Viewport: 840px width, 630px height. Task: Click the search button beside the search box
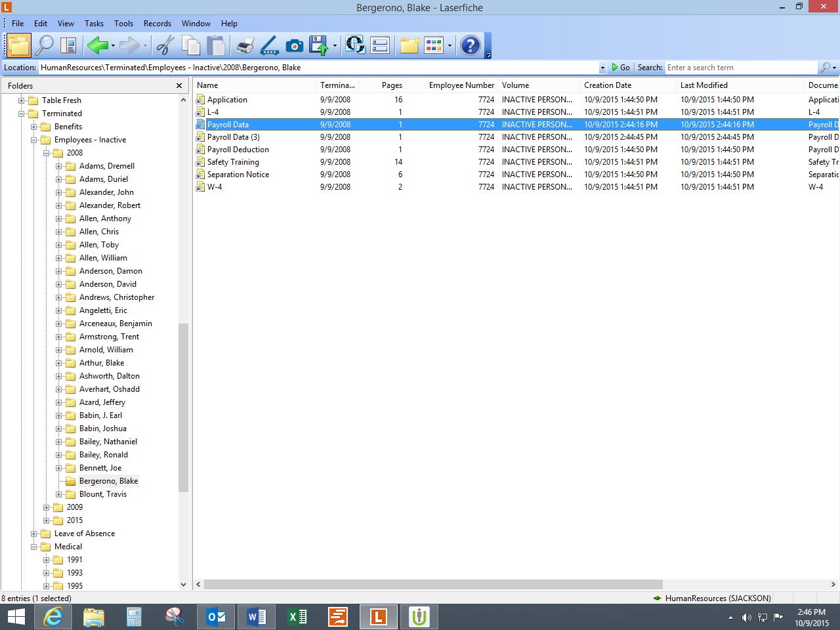point(825,68)
